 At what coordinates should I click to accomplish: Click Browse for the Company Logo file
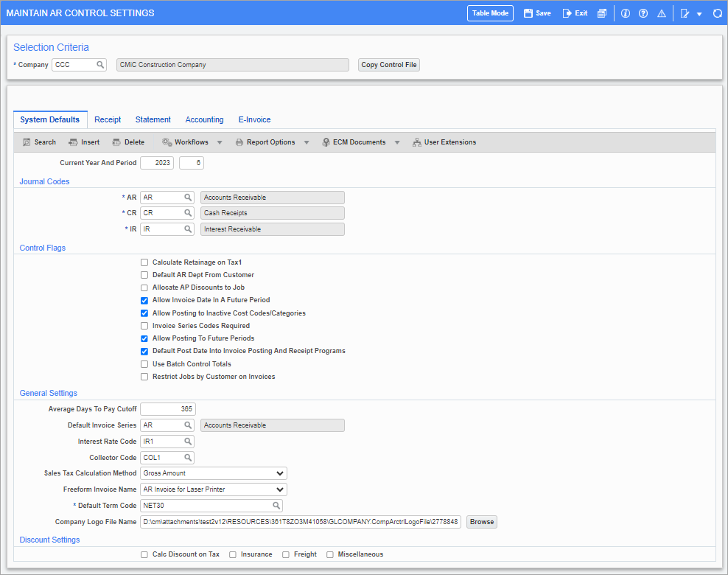click(481, 521)
